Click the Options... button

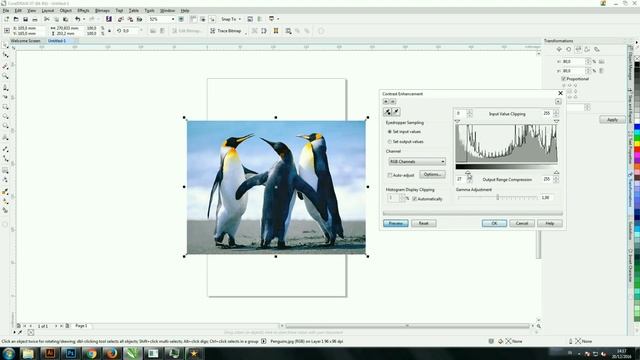(x=432, y=175)
